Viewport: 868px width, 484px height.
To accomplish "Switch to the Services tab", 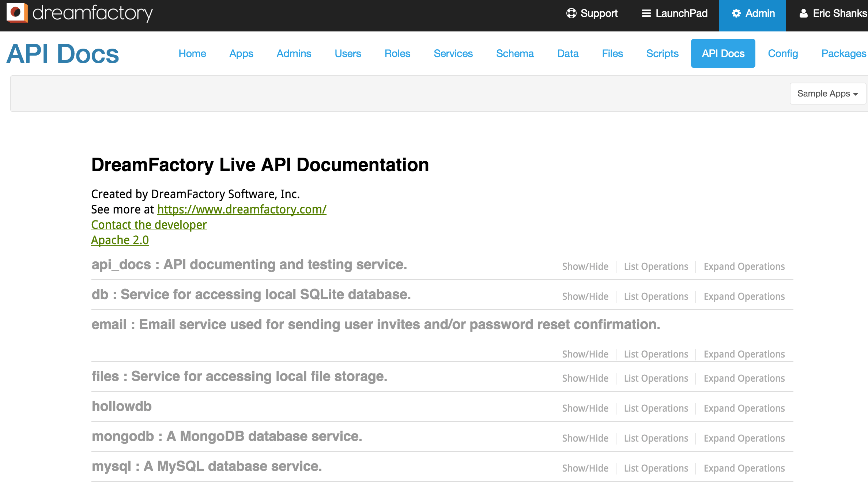I will point(453,53).
